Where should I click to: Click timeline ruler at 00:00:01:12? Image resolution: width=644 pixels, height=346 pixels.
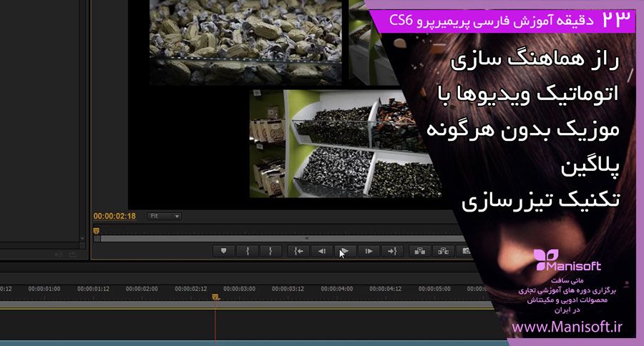click(x=93, y=289)
